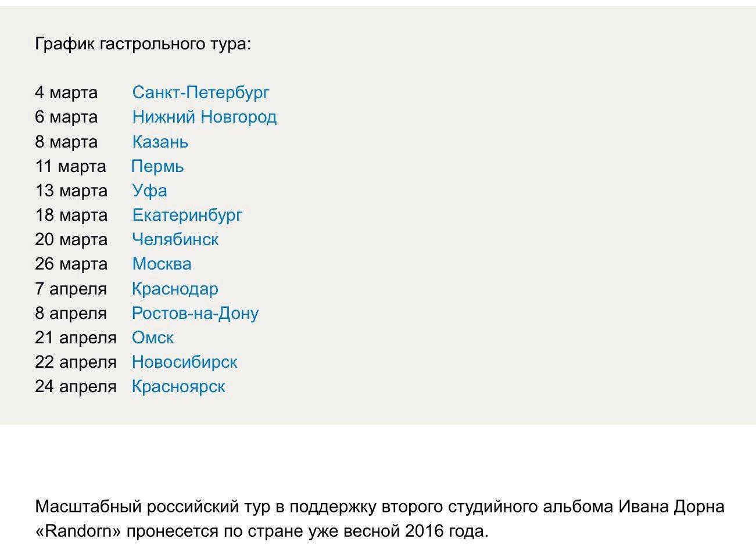Screen dimensions: 756x549
Task: Open the Москва concert link
Action: click(x=162, y=264)
